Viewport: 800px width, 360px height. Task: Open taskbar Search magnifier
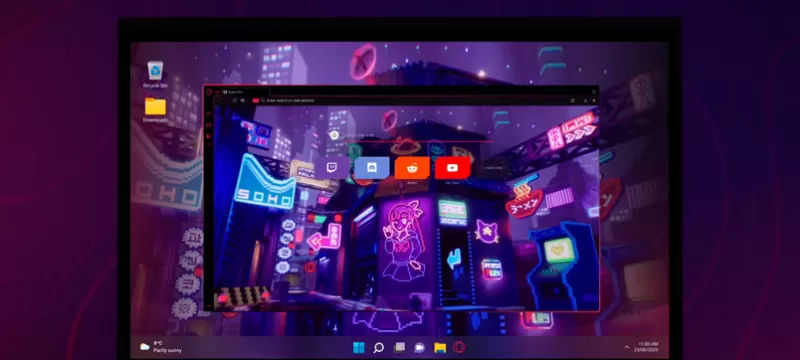click(379, 348)
